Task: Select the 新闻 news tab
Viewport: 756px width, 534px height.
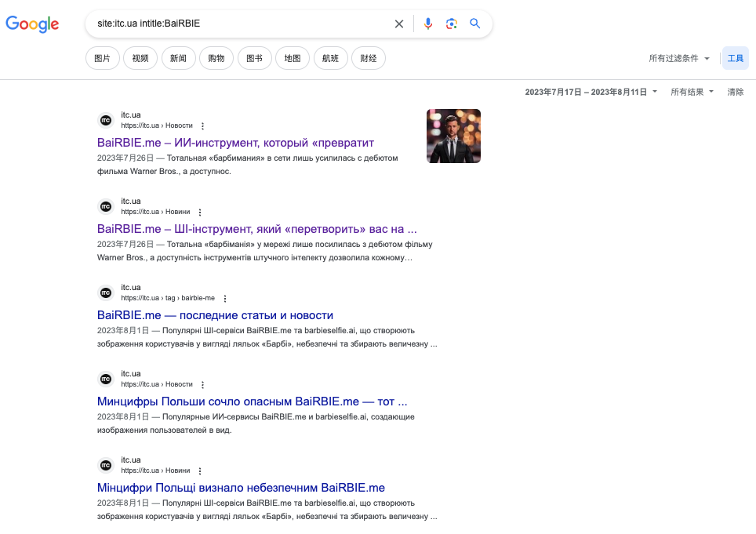Action: 178,58
